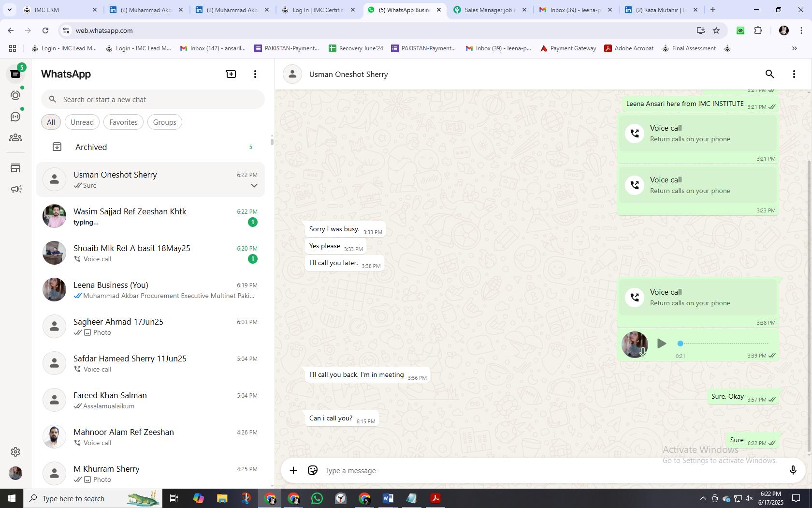Click the 3:38 PM voice call icon
The height and width of the screenshot is (508, 812).
[635, 297]
